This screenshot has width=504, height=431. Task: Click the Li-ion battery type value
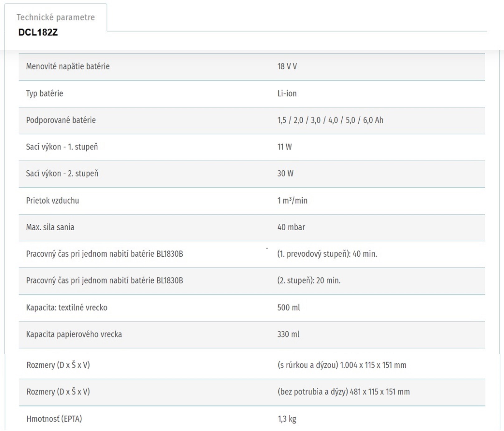coord(287,93)
